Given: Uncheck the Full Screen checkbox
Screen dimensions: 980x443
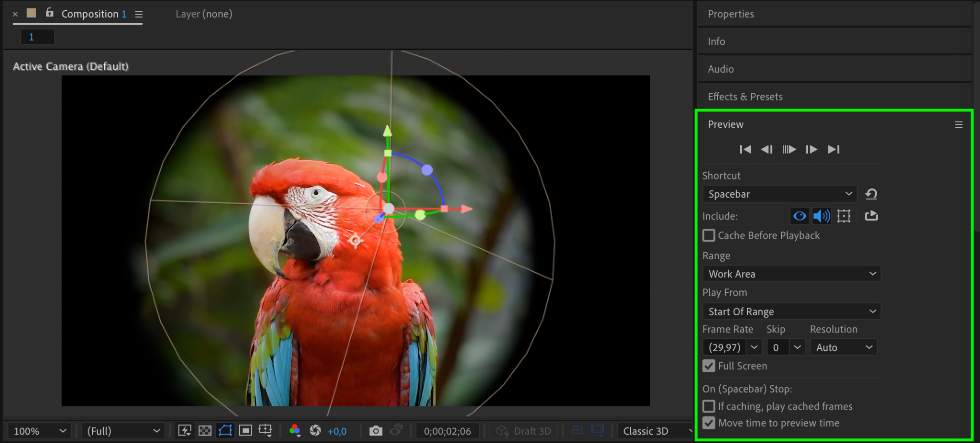Looking at the screenshot, I should pyautogui.click(x=709, y=366).
